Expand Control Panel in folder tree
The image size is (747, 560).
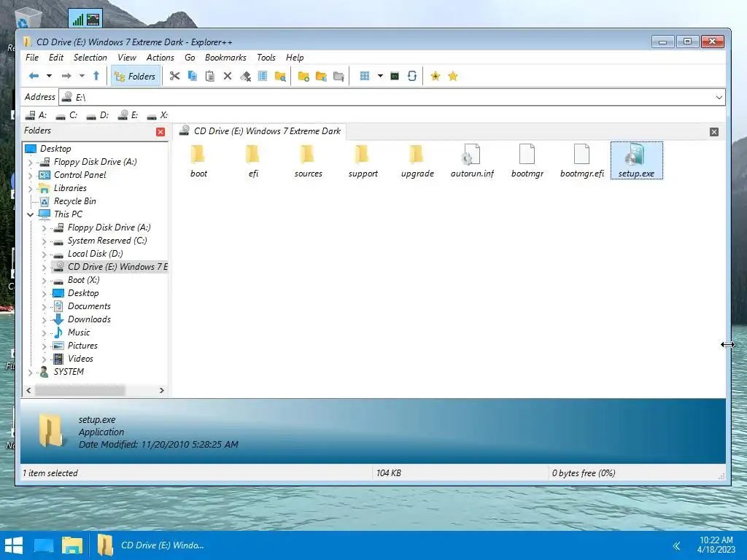click(31, 175)
